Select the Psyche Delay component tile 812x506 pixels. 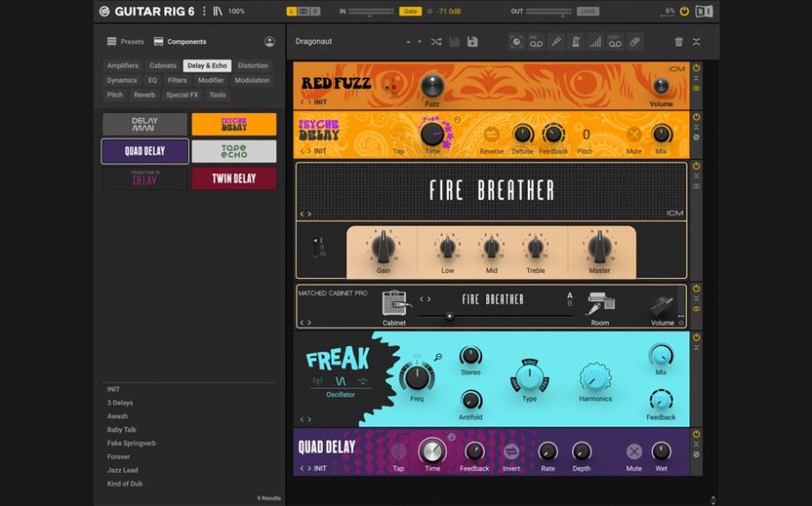[x=234, y=125]
